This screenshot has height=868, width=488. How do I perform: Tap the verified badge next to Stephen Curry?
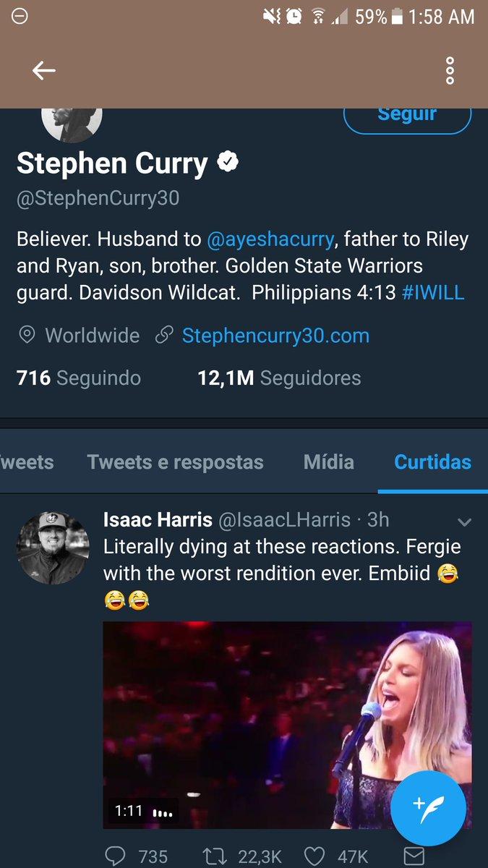(x=228, y=163)
